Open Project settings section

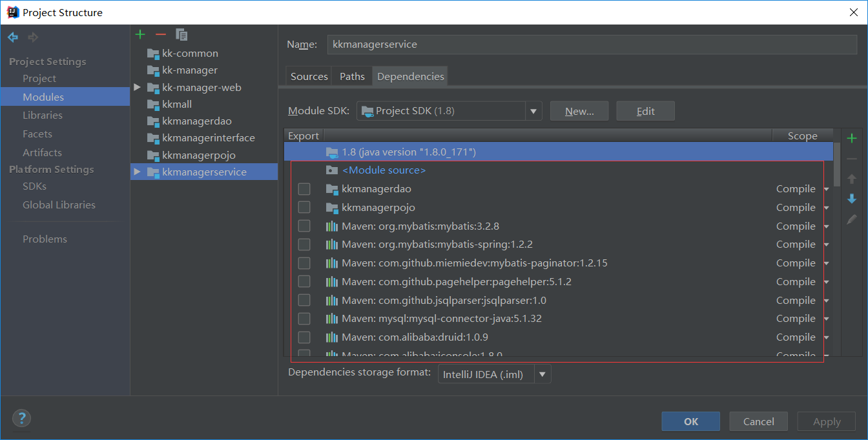pos(39,78)
